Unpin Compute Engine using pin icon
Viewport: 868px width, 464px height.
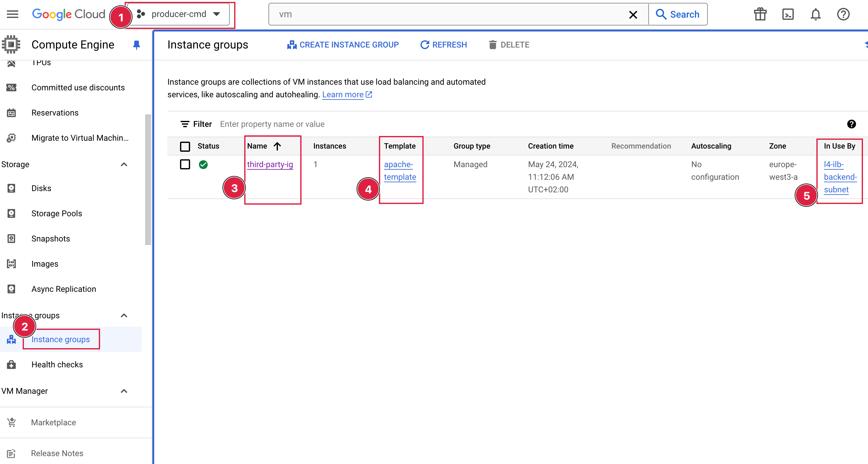pyautogui.click(x=137, y=45)
